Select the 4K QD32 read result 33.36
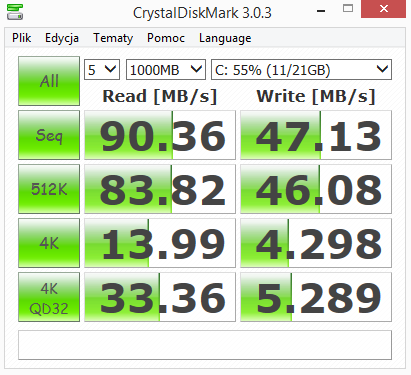 coord(160,297)
